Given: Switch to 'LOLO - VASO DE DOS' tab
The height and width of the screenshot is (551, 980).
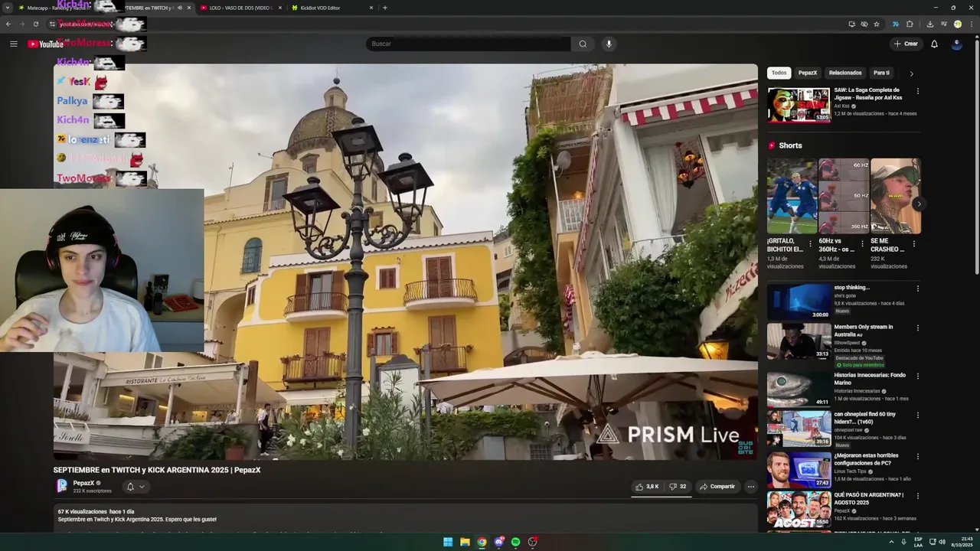Looking at the screenshot, I should point(241,8).
